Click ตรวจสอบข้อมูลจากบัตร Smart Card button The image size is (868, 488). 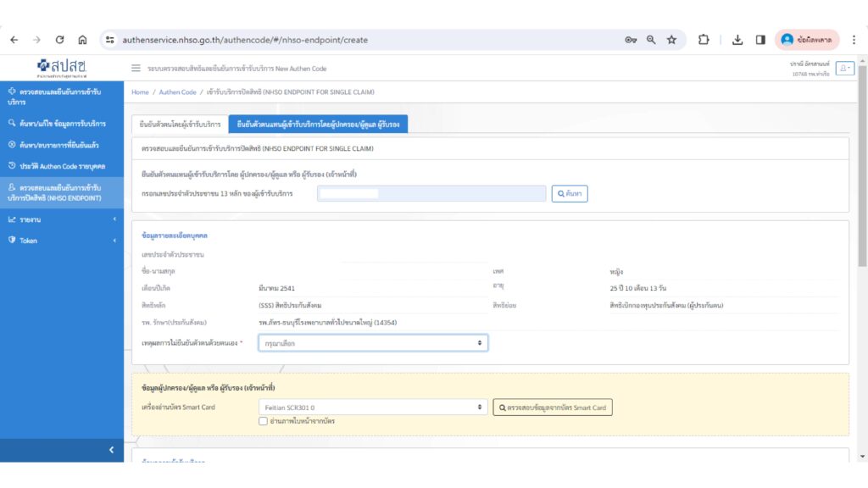[x=553, y=408]
